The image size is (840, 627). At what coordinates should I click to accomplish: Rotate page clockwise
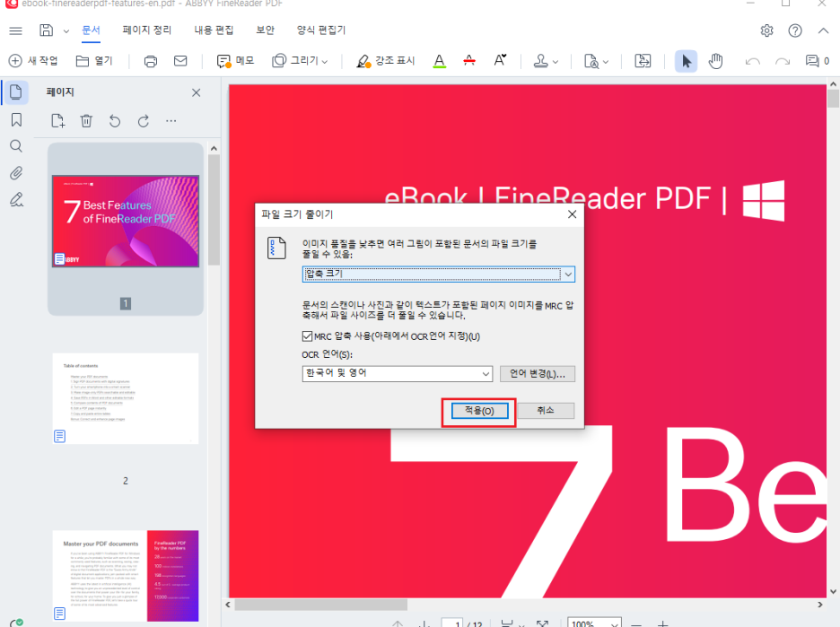(143, 121)
